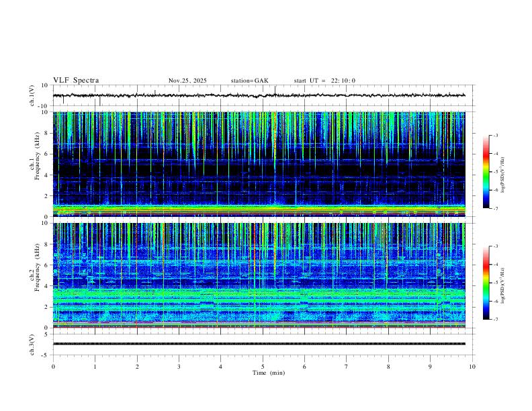Click the time axis tick label "0"

(53, 367)
